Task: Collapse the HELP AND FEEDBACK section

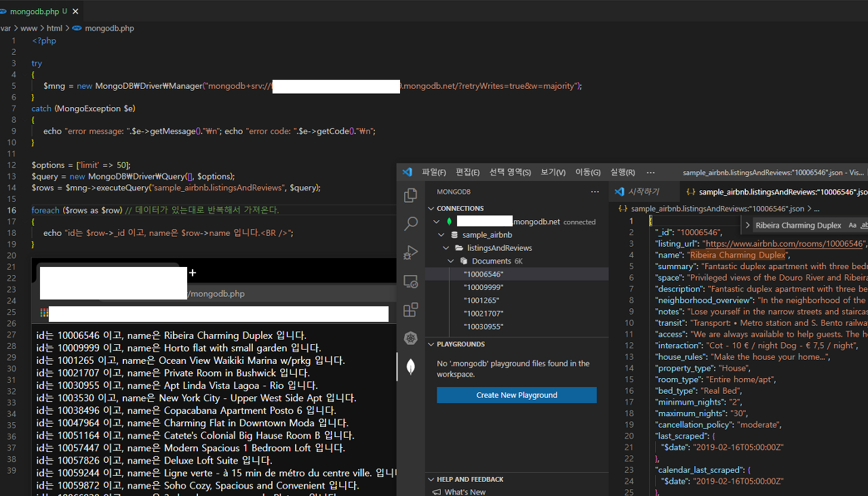Action: click(x=431, y=479)
